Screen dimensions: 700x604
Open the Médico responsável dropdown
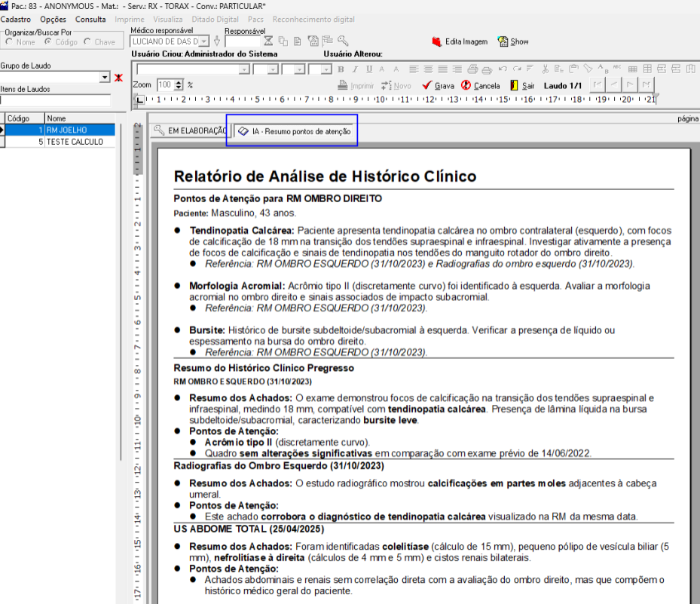[204, 41]
